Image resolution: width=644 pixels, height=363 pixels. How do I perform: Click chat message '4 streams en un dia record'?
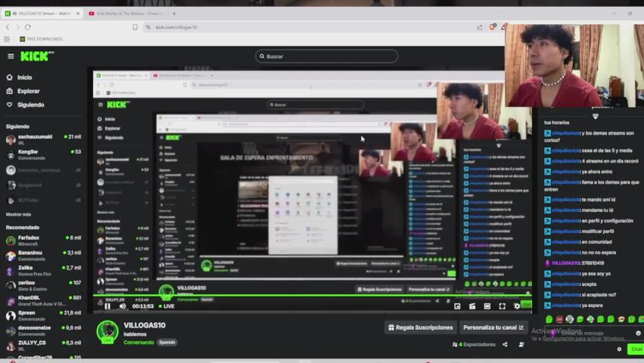pyautogui.click(x=610, y=161)
